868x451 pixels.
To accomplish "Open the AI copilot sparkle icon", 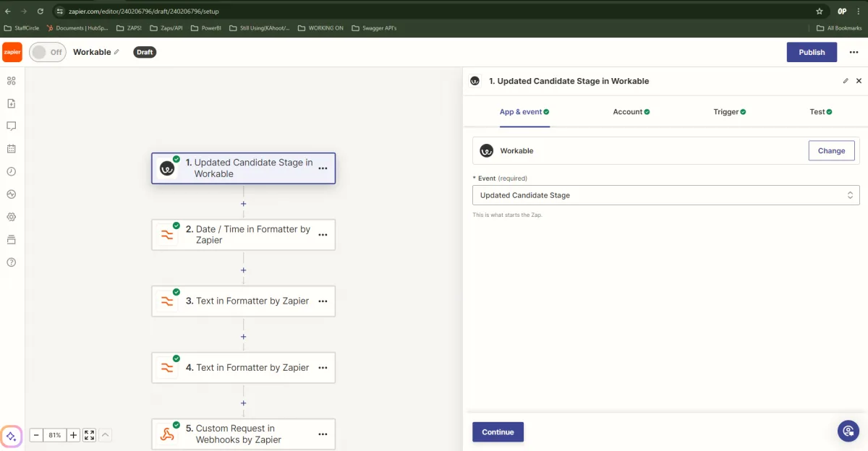I will [11, 437].
